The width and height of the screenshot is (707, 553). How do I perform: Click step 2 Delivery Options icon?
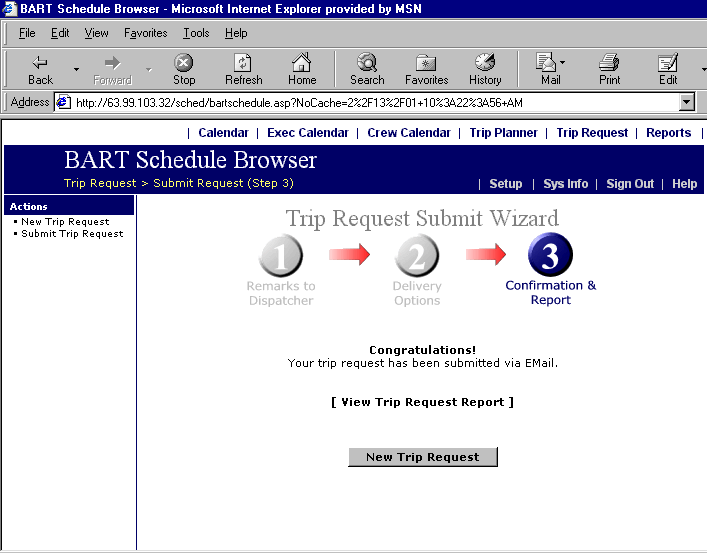coord(417,256)
